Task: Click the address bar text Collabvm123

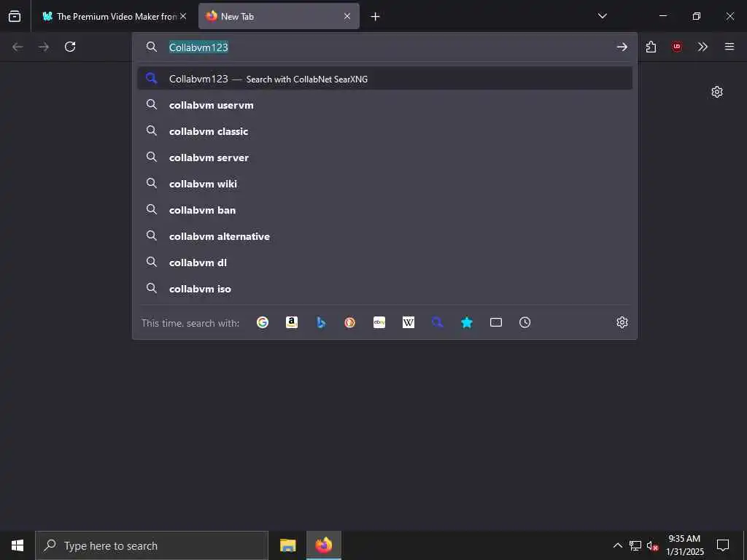Action: pos(198,47)
